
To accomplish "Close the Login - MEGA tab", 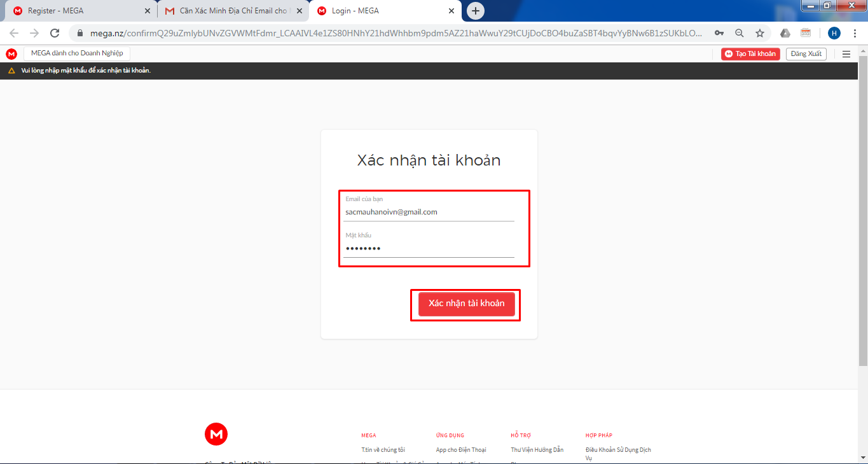I will tap(451, 11).
